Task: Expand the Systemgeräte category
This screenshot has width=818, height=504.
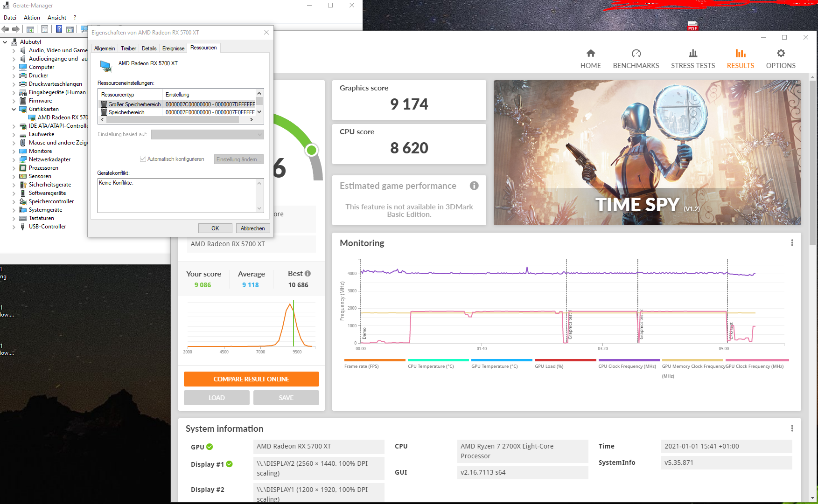Action: coord(14,210)
